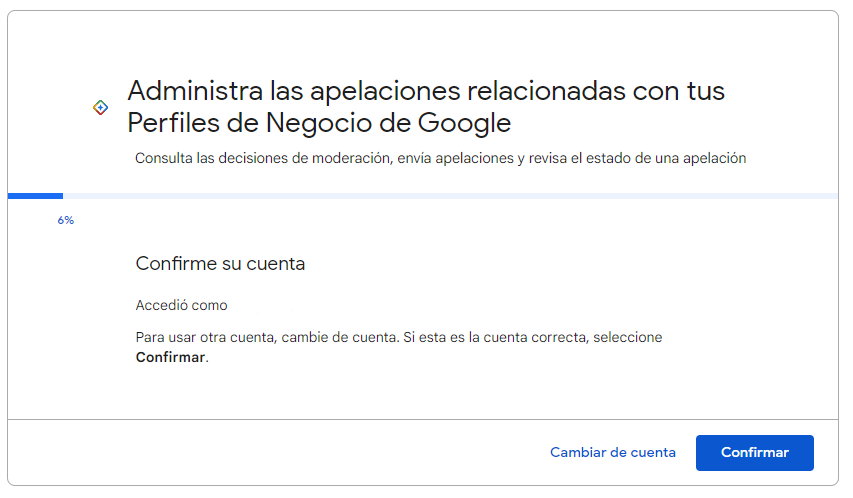Click the "Para usar otra cuenta" instruction sentence

click(x=398, y=337)
